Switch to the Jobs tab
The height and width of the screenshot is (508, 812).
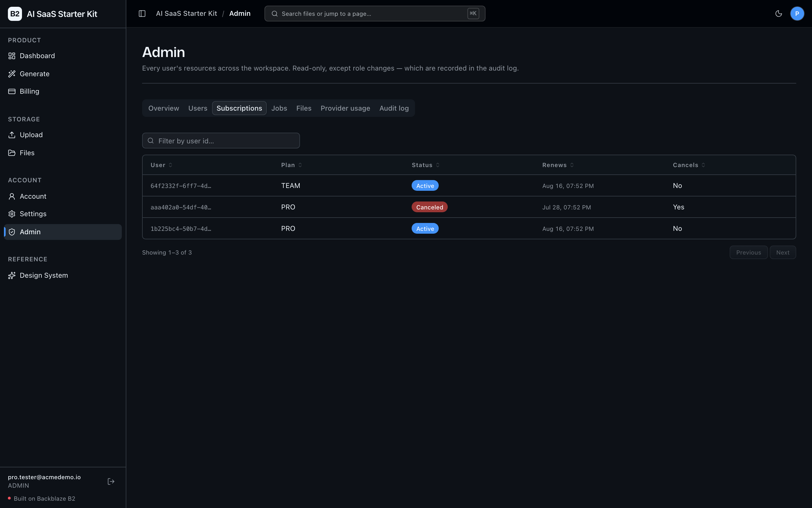point(279,108)
